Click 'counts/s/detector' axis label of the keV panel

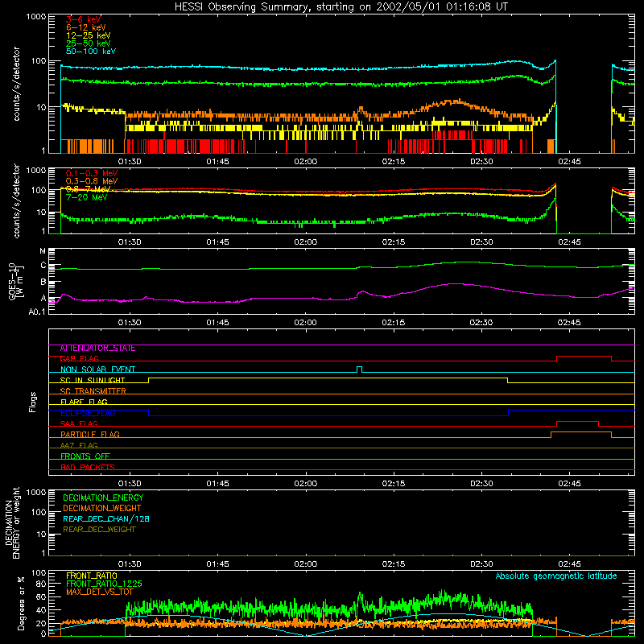click(16, 84)
